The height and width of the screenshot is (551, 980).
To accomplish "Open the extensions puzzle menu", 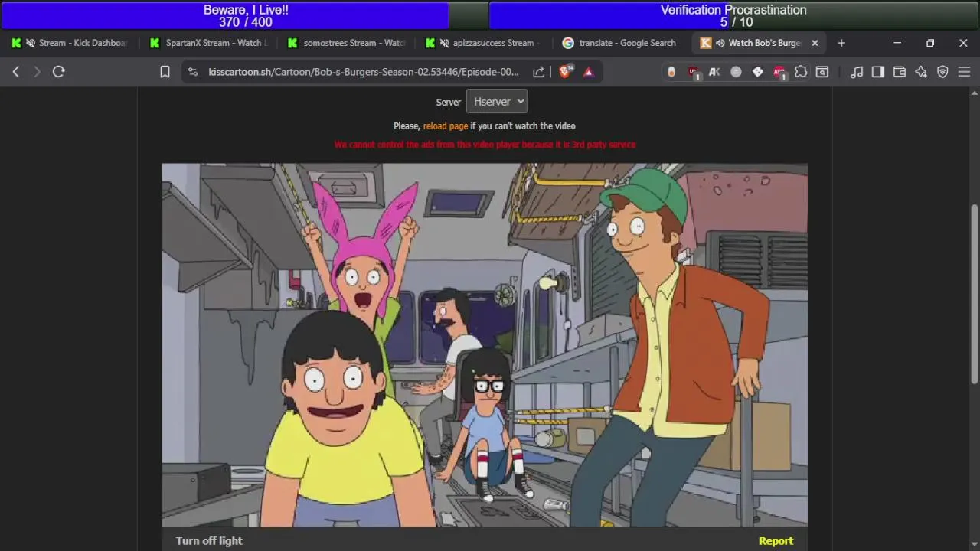I will point(801,71).
